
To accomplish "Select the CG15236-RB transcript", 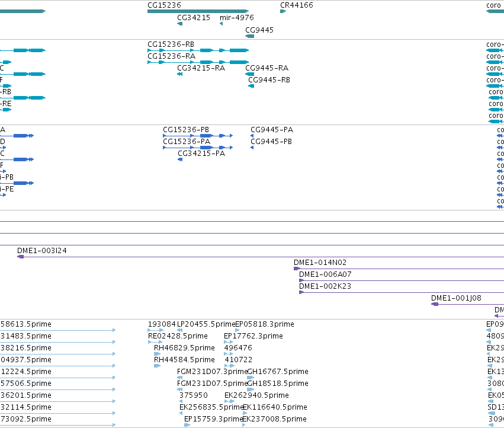I will coord(198,50).
